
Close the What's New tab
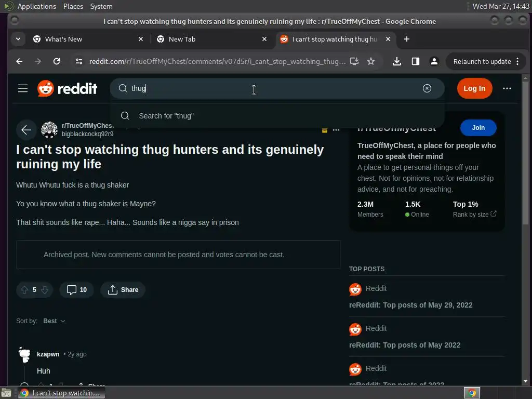(x=141, y=39)
